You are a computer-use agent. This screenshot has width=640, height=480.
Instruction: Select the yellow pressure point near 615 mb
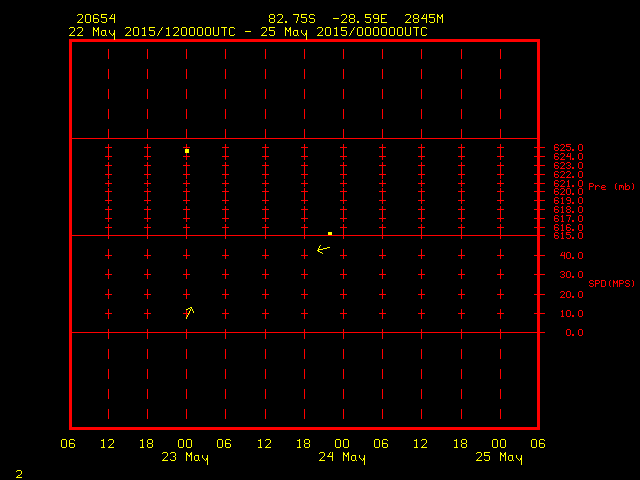(330, 233)
